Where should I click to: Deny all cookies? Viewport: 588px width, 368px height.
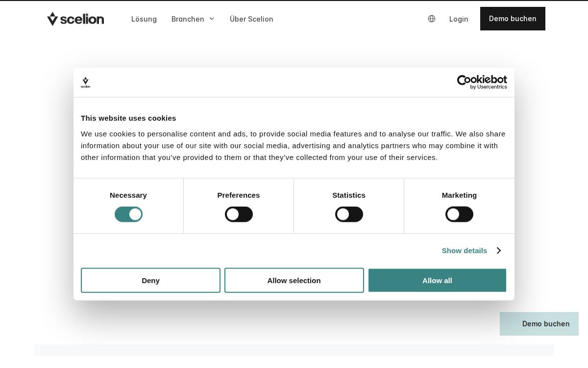[150, 280]
